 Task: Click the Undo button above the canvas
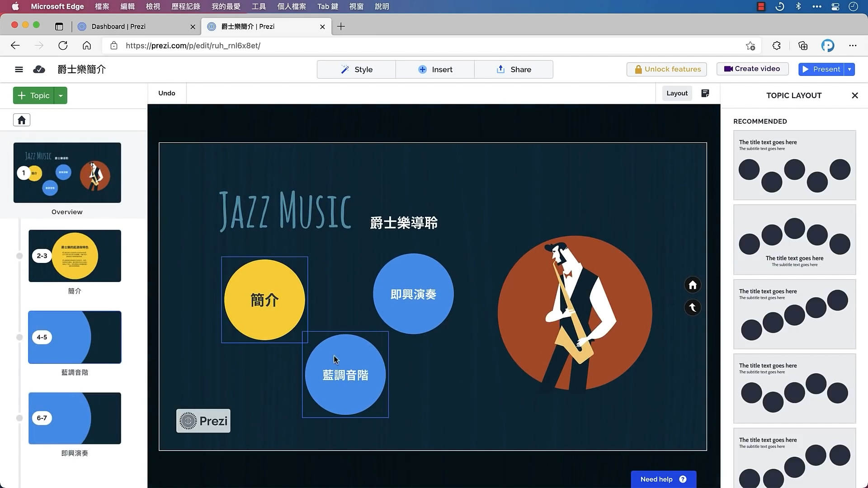pos(166,93)
